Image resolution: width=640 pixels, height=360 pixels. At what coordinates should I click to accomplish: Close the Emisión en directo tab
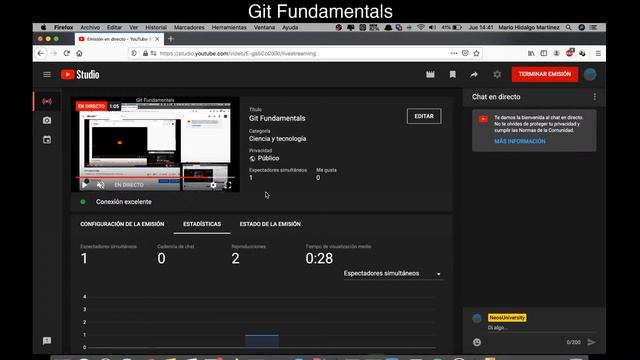click(x=157, y=39)
